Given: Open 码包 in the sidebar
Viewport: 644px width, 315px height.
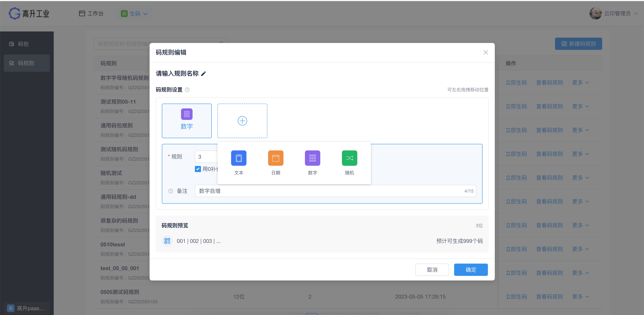Looking at the screenshot, I should tap(27, 44).
